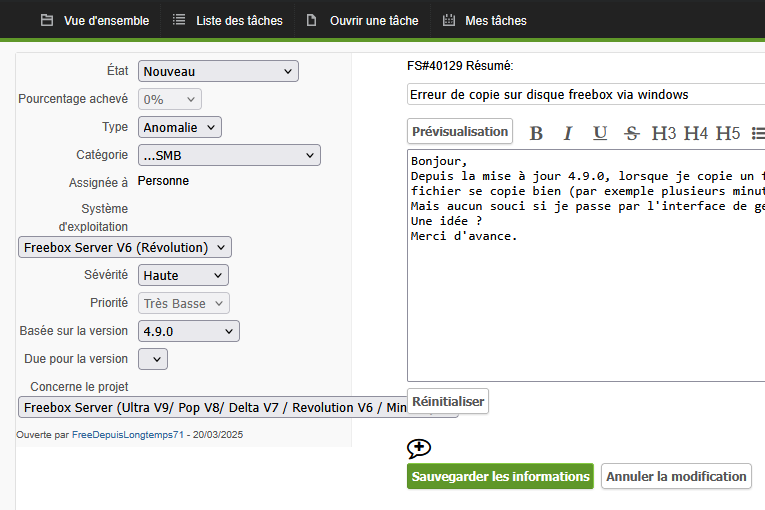Insert a bulleted list in editor
This screenshot has height=510, width=765.
(758, 133)
